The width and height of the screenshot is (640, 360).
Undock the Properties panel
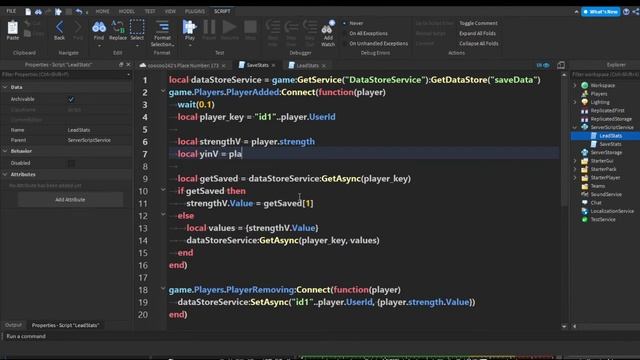click(121, 64)
